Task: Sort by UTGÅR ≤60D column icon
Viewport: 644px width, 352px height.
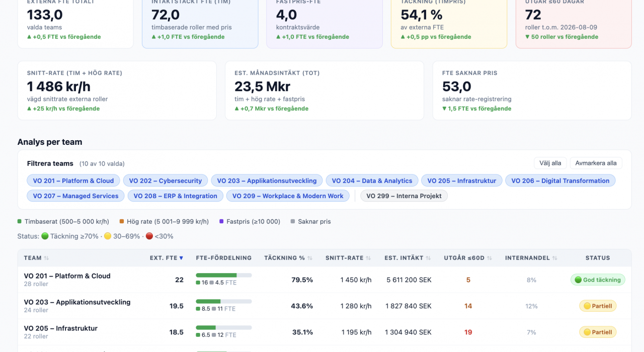Action: pos(489,258)
